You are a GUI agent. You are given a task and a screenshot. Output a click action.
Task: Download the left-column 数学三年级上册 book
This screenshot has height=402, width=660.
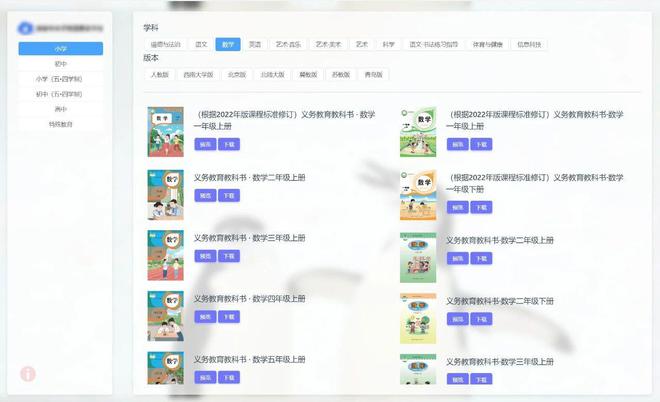pyautogui.click(x=229, y=256)
